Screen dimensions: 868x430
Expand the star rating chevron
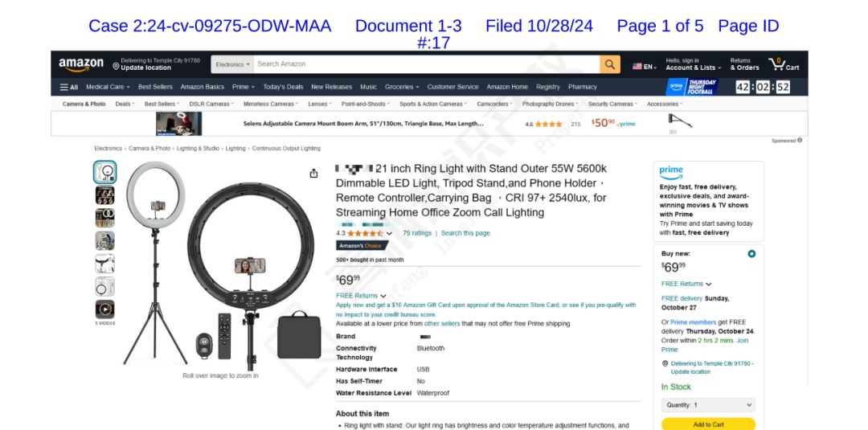(x=389, y=234)
